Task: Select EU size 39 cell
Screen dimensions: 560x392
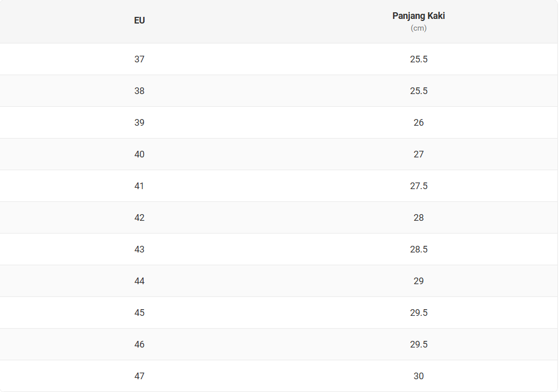Action: (x=139, y=123)
